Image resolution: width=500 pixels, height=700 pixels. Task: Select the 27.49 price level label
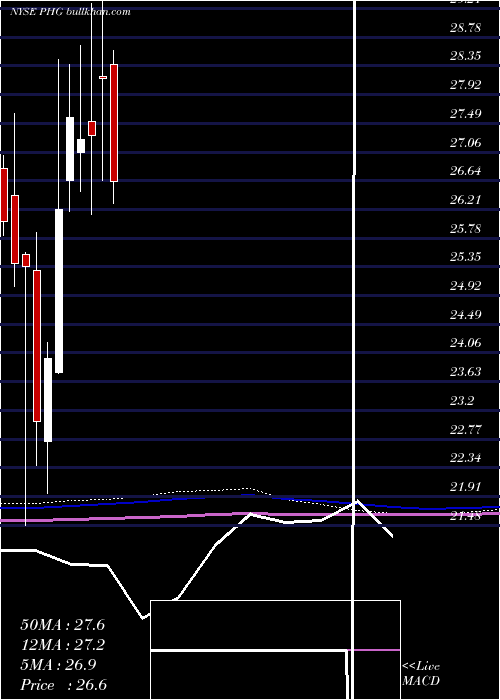click(465, 113)
